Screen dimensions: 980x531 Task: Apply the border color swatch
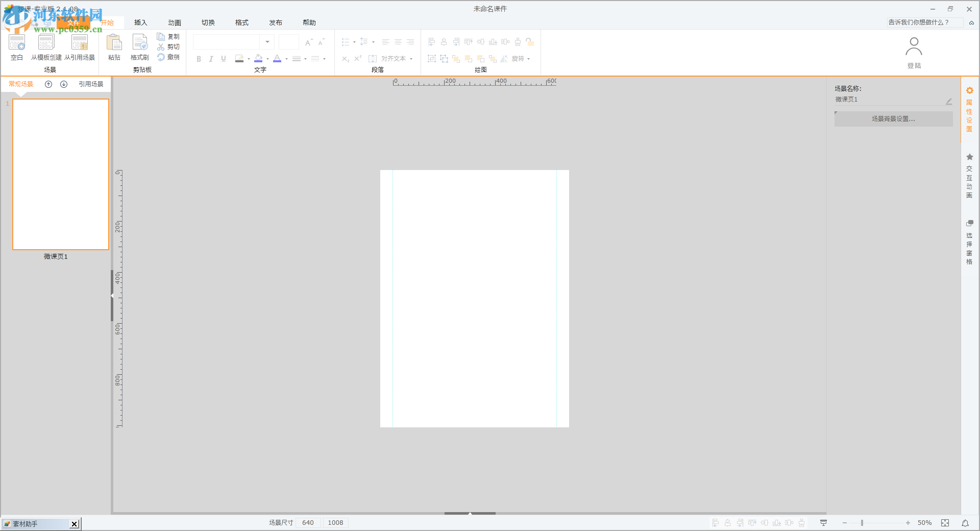click(x=239, y=59)
